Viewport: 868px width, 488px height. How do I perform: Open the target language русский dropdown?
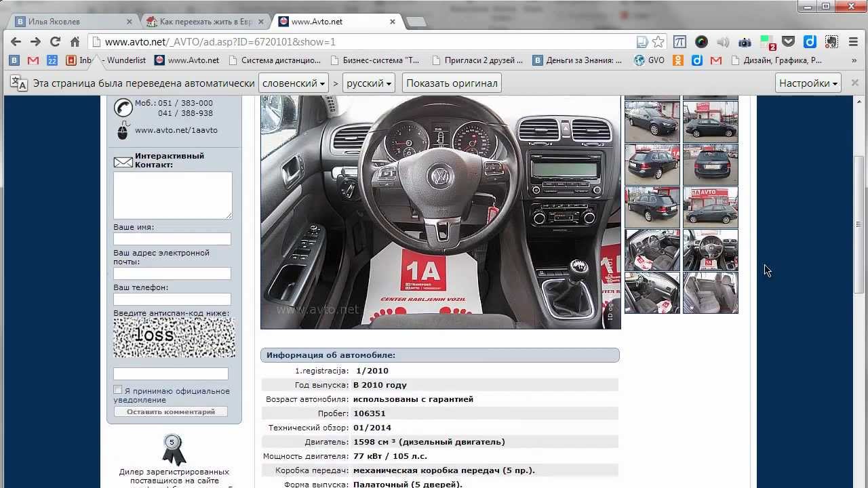point(369,83)
